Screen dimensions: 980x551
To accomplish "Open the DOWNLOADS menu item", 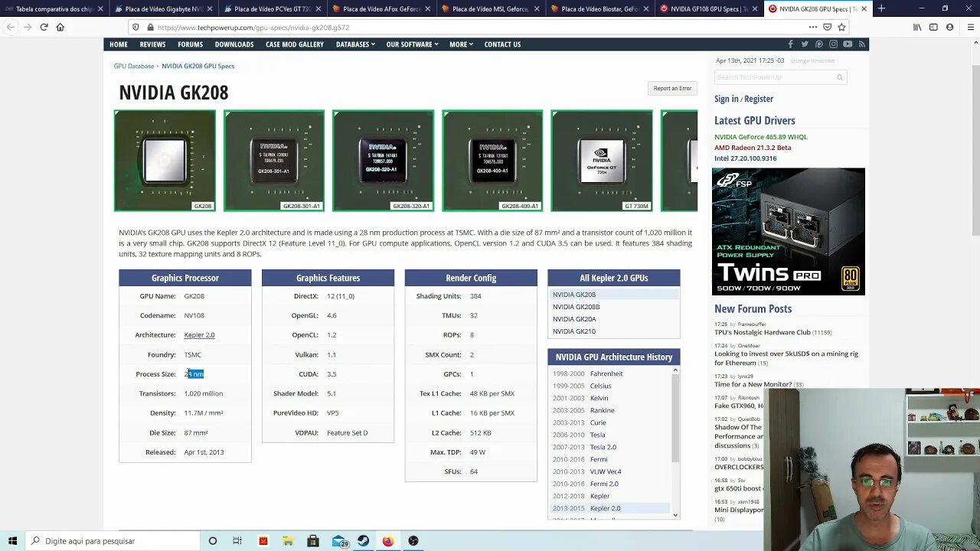I will pyautogui.click(x=234, y=44).
